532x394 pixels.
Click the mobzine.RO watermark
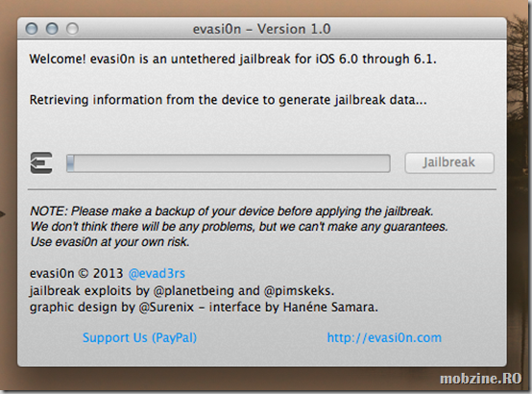480,379
